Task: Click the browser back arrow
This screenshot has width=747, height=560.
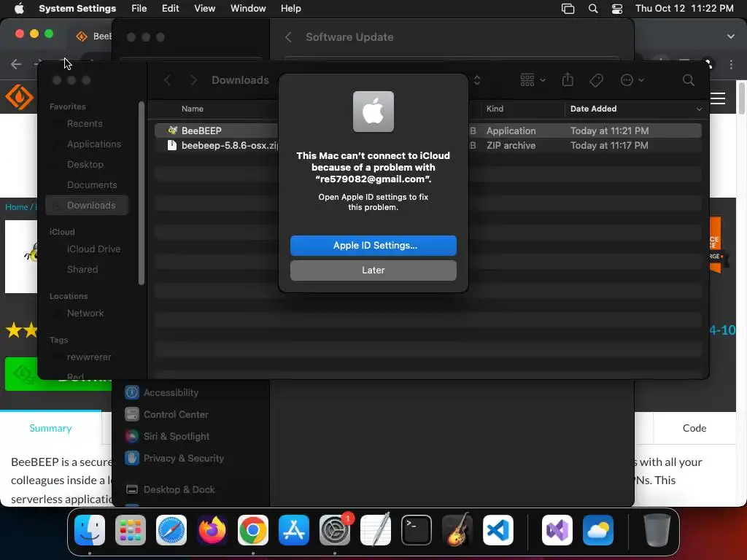Action: [x=16, y=64]
